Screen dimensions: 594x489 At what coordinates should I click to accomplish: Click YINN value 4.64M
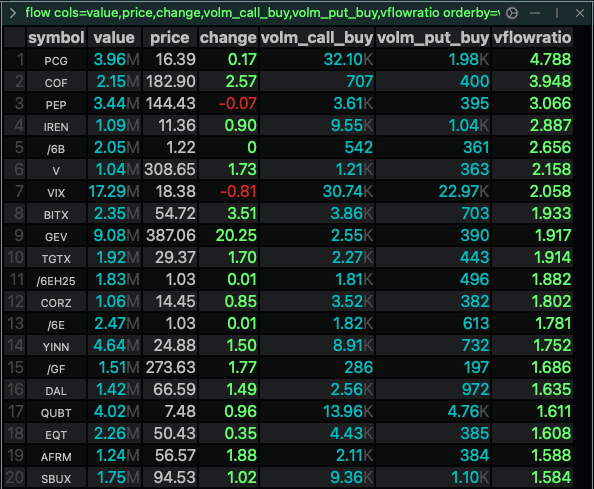[114, 345]
